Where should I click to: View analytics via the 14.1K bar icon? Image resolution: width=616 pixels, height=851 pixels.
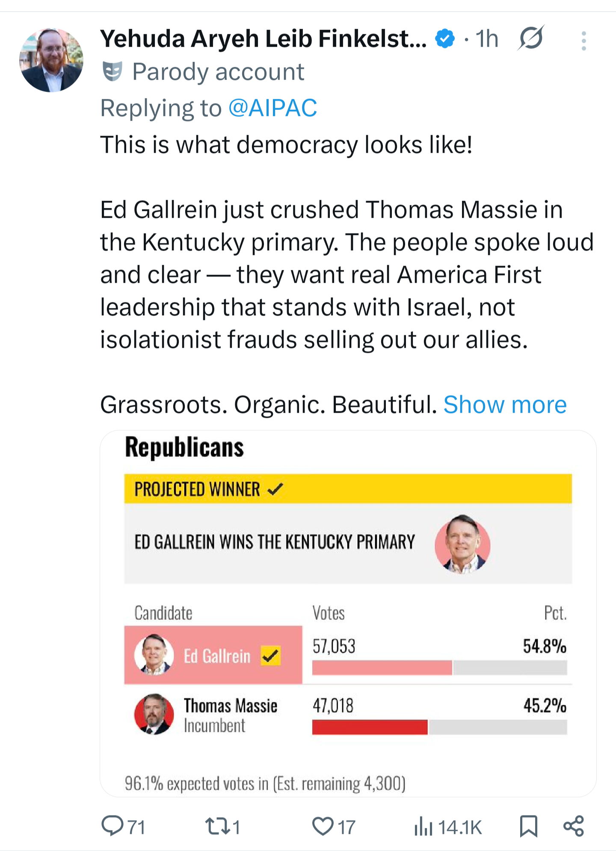tap(423, 826)
